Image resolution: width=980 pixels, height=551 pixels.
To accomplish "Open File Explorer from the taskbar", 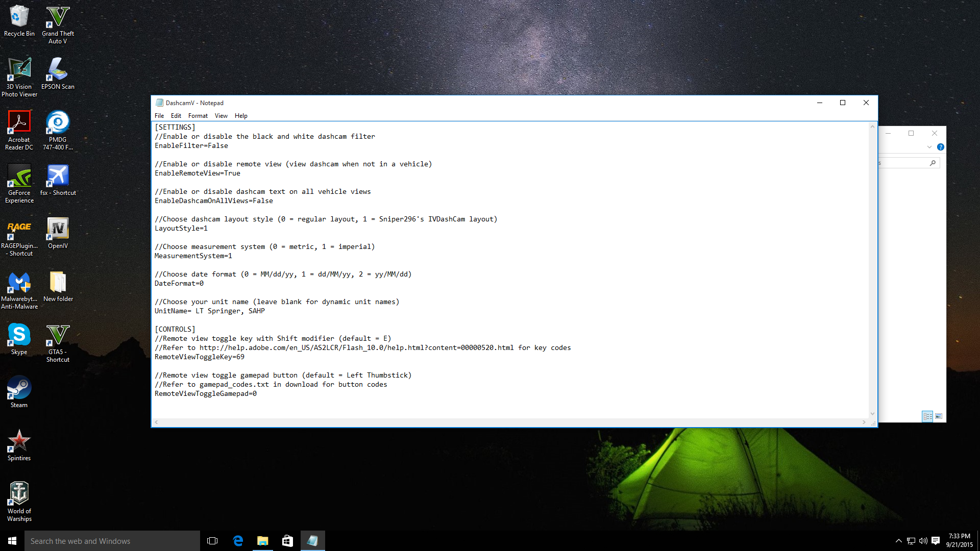I will (262, 541).
